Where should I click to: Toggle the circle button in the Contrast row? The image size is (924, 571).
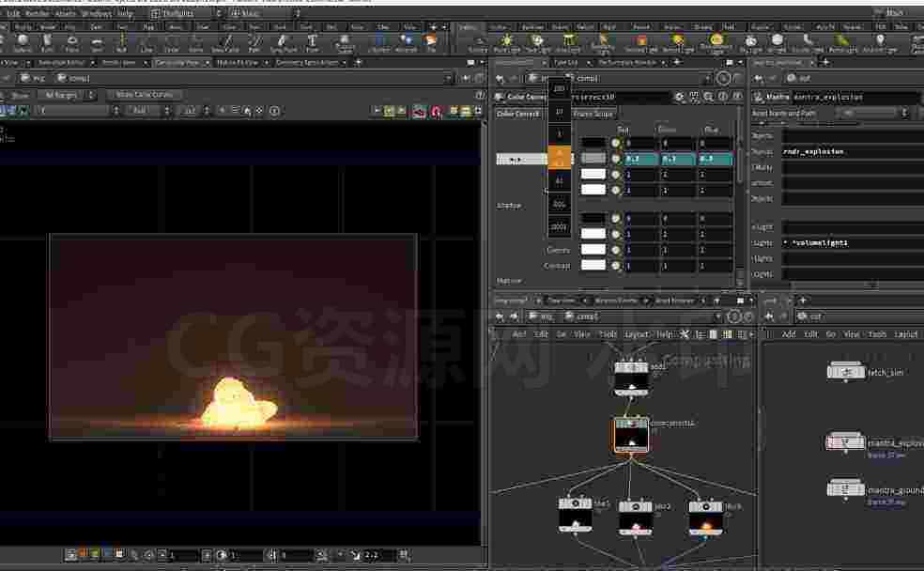[616, 266]
